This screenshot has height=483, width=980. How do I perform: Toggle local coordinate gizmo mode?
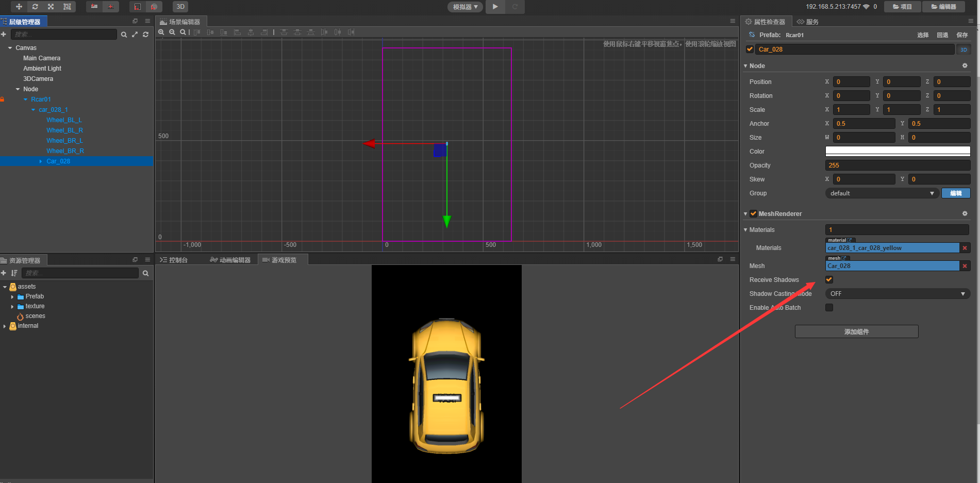pyautogui.click(x=138, y=7)
